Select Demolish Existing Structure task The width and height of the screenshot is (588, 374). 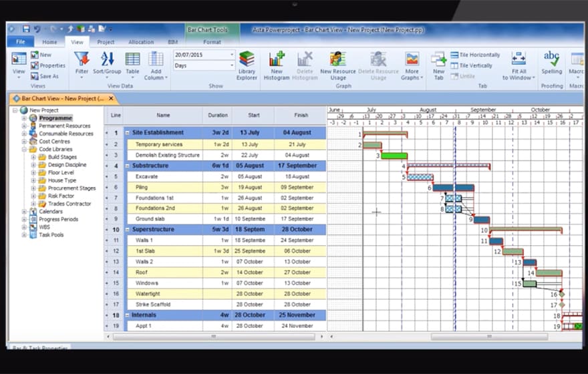(165, 155)
